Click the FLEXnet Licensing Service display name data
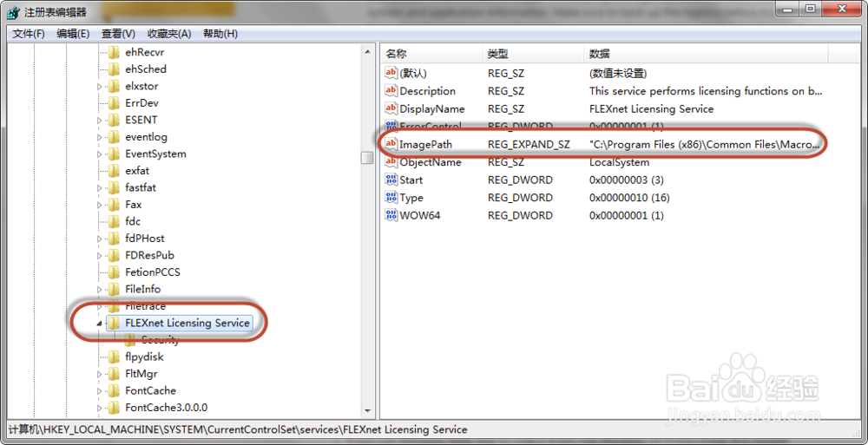868x445 pixels. click(x=652, y=108)
